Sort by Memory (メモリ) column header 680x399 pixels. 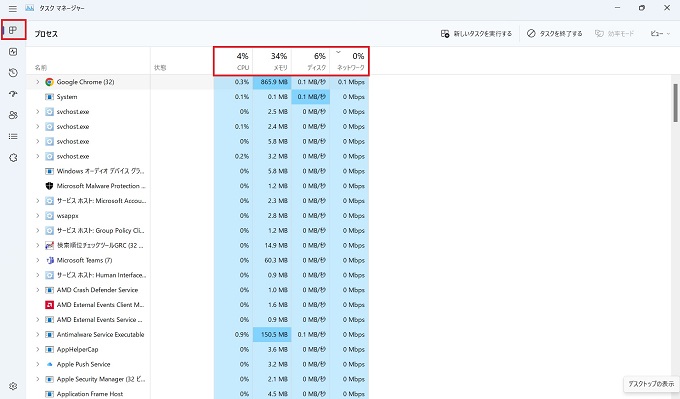pos(272,61)
